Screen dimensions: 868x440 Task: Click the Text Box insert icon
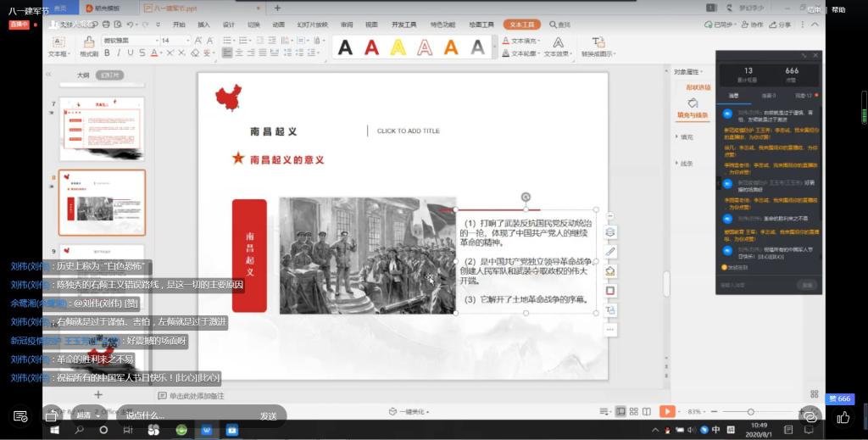[x=58, y=42]
